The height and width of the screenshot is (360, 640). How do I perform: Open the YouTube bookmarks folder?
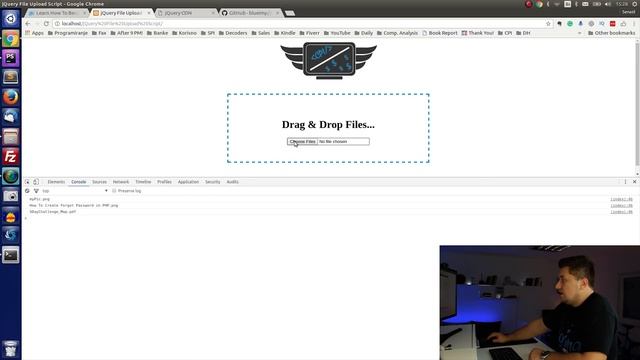[337, 33]
